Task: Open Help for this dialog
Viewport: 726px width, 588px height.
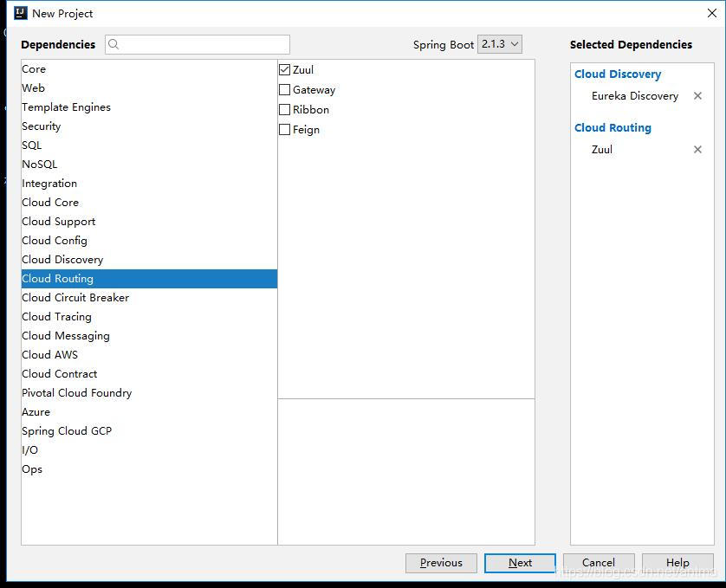Action: coord(677,563)
